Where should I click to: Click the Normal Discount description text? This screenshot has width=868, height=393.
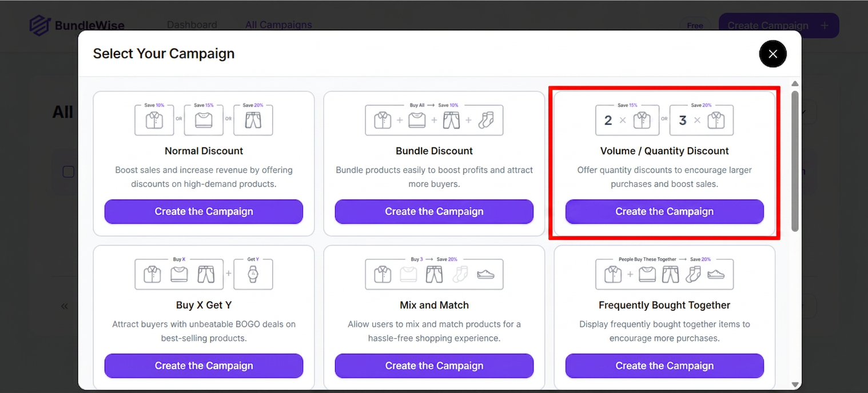pos(204,177)
